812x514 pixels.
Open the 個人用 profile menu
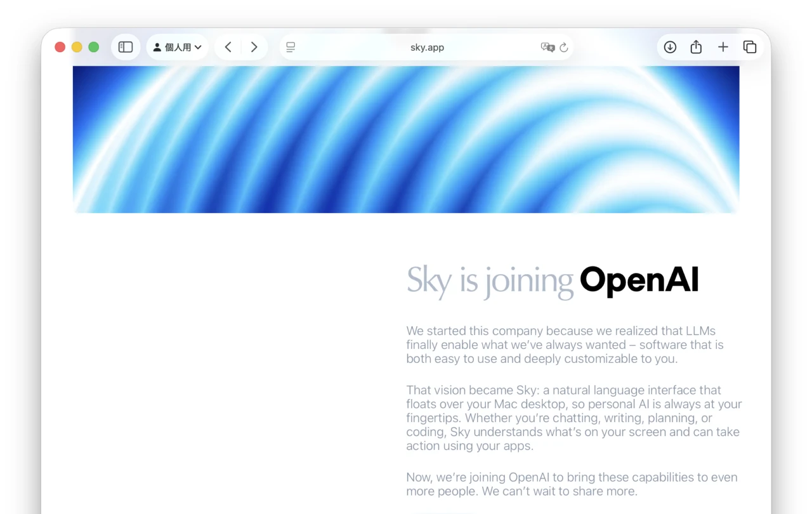[178, 46]
